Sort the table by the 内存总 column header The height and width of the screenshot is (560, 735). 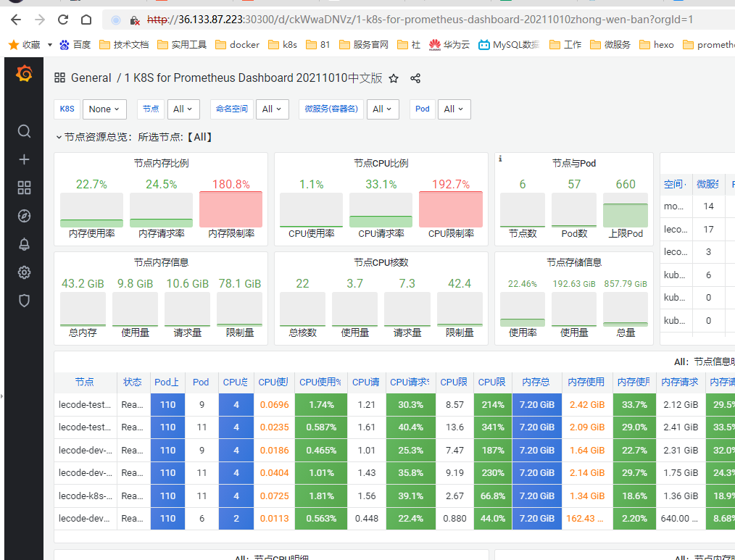[x=536, y=382]
